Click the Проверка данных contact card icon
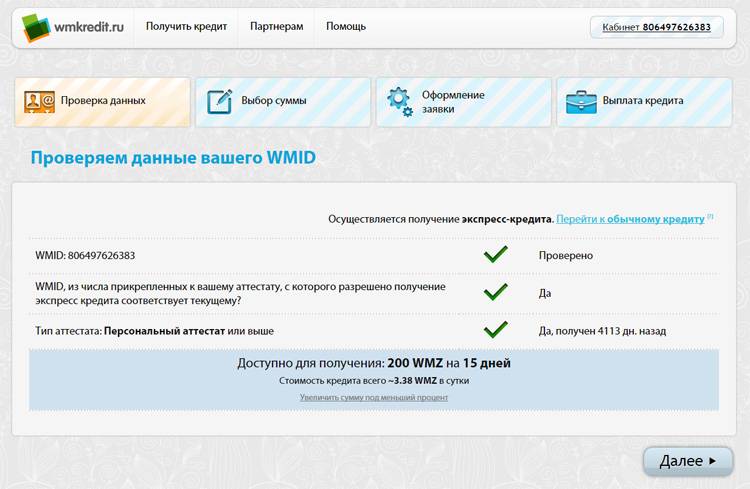The image size is (750, 489). (x=39, y=102)
